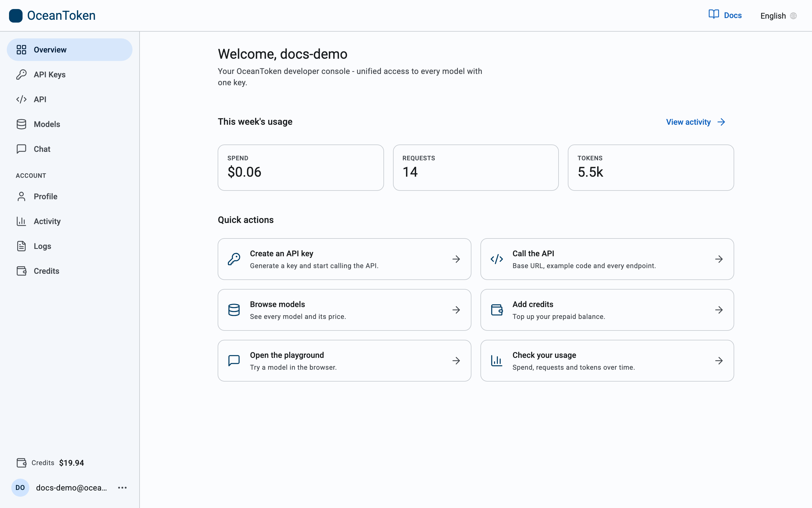Click the Check your usage card title
This screenshot has width=812, height=508.
point(544,355)
